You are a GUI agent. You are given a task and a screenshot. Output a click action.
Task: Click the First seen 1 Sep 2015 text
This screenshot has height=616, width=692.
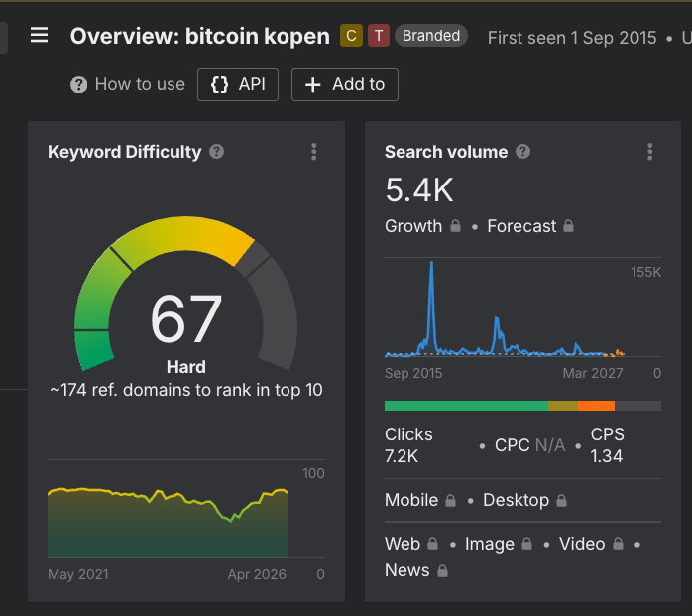pos(572,38)
